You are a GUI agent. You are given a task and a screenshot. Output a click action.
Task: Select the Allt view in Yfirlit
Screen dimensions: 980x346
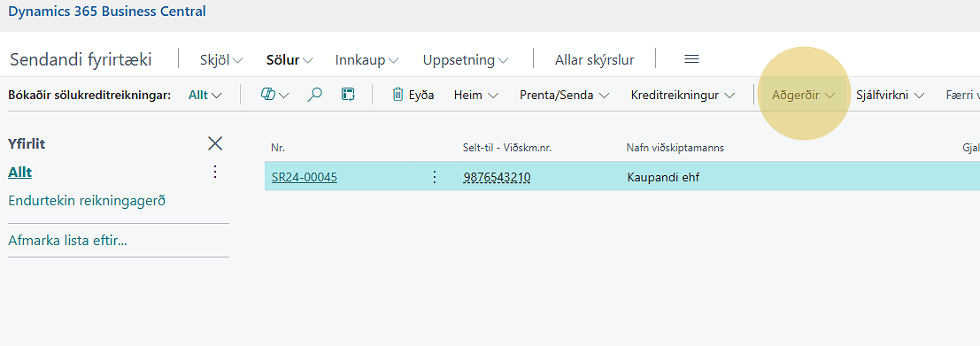coord(20,173)
